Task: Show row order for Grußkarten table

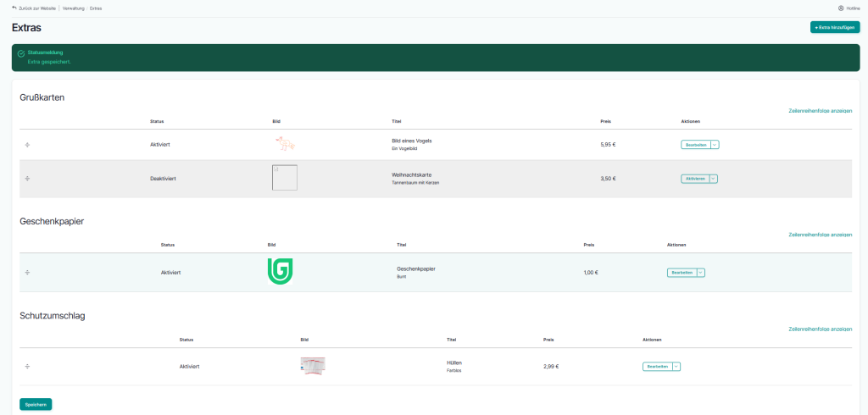Action: click(x=820, y=111)
